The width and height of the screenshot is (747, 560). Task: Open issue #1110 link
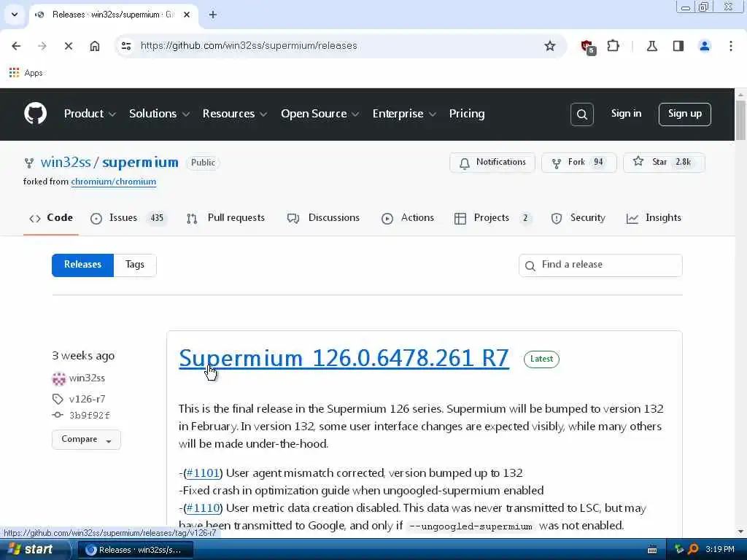[203, 508]
